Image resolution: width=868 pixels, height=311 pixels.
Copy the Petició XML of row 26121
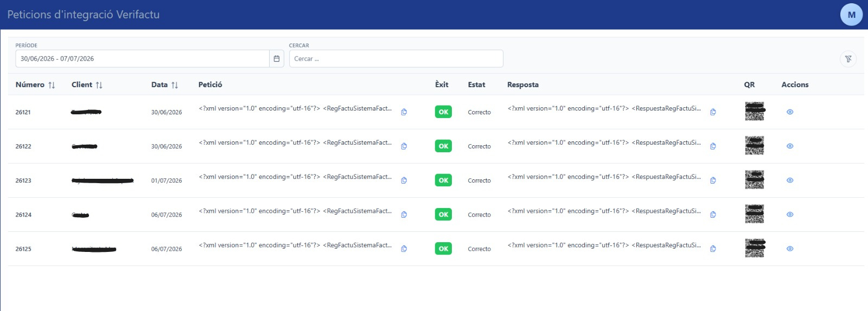404,112
